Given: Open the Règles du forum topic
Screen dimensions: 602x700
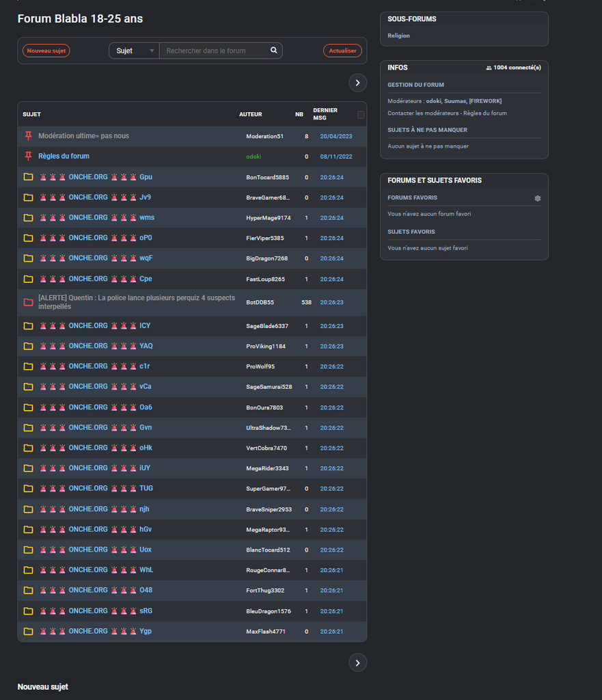Looking at the screenshot, I should point(64,157).
